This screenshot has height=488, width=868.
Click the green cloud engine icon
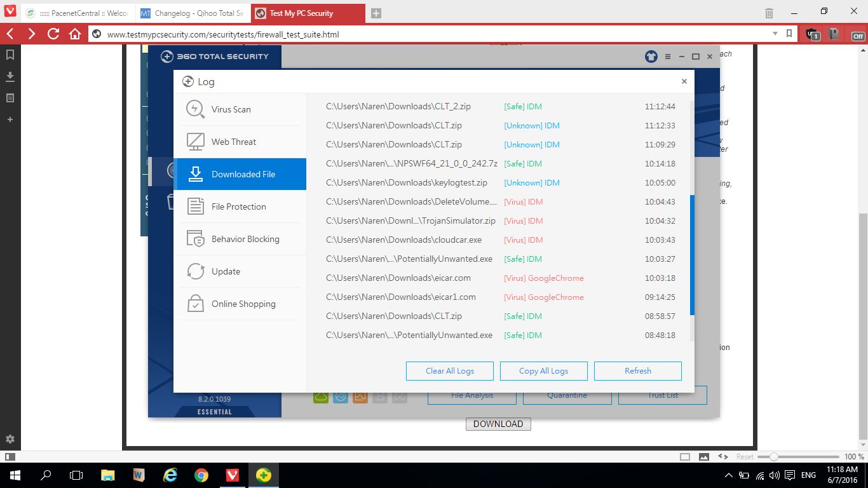pos(321,396)
